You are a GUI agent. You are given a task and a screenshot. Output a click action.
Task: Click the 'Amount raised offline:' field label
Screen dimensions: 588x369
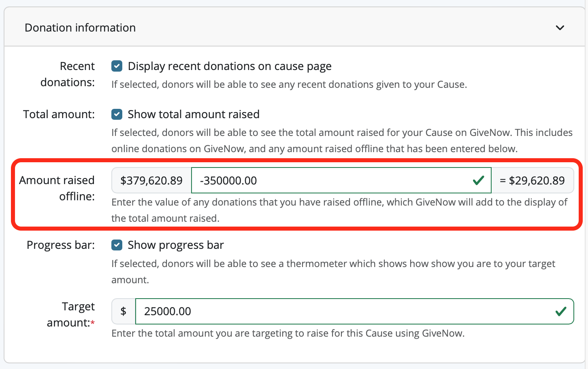57,188
